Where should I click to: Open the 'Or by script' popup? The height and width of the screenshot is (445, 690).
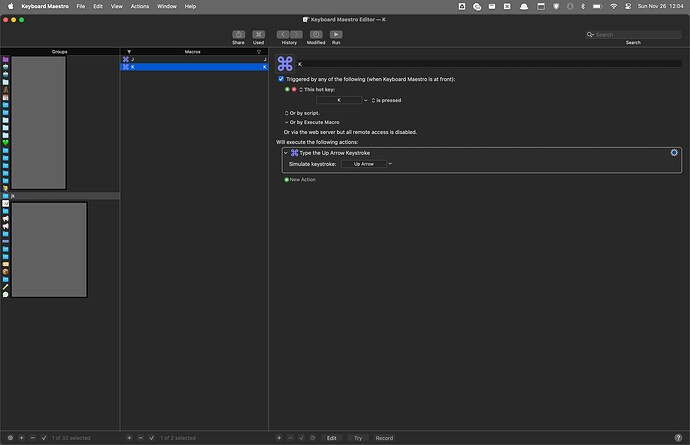[286, 113]
